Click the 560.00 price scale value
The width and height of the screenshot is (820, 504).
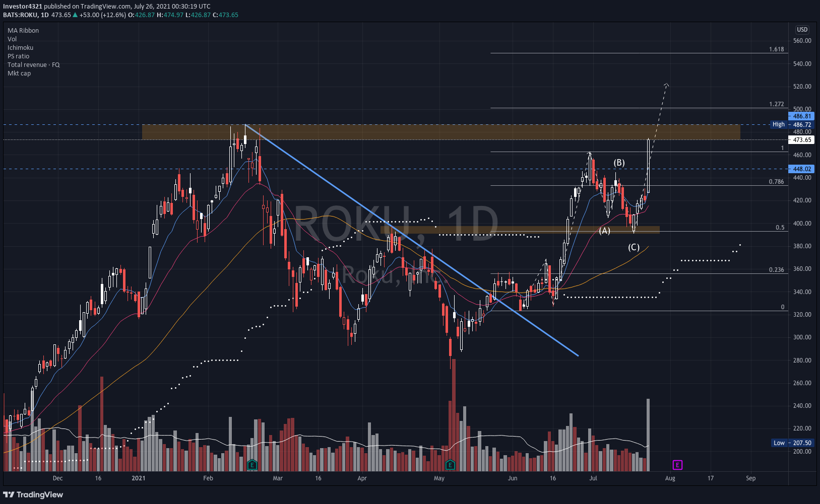point(802,41)
